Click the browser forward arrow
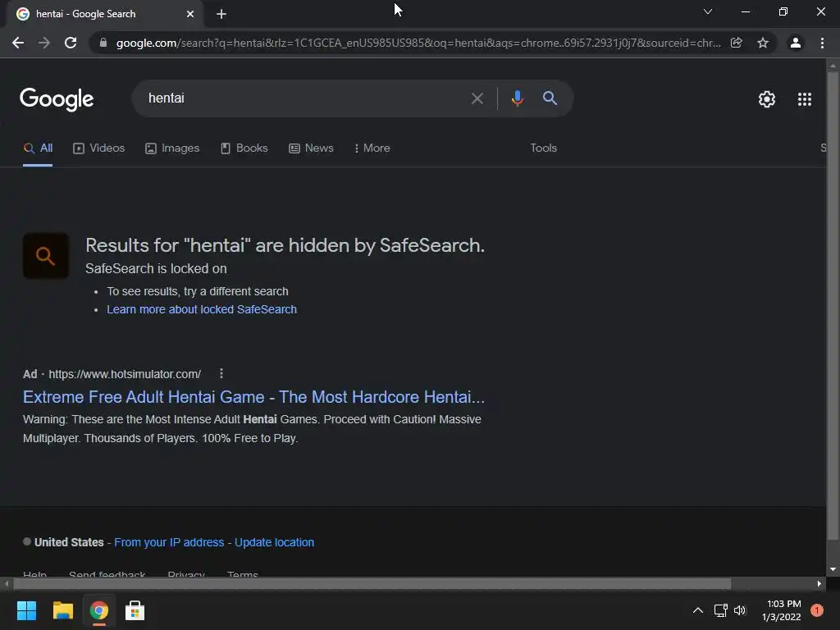The image size is (840, 630). 44,43
